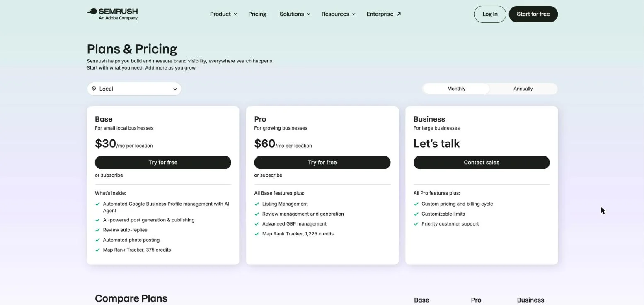The width and height of the screenshot is (644, 305).
Task: Expand the Product menu
Action: [x=223, y=14]
